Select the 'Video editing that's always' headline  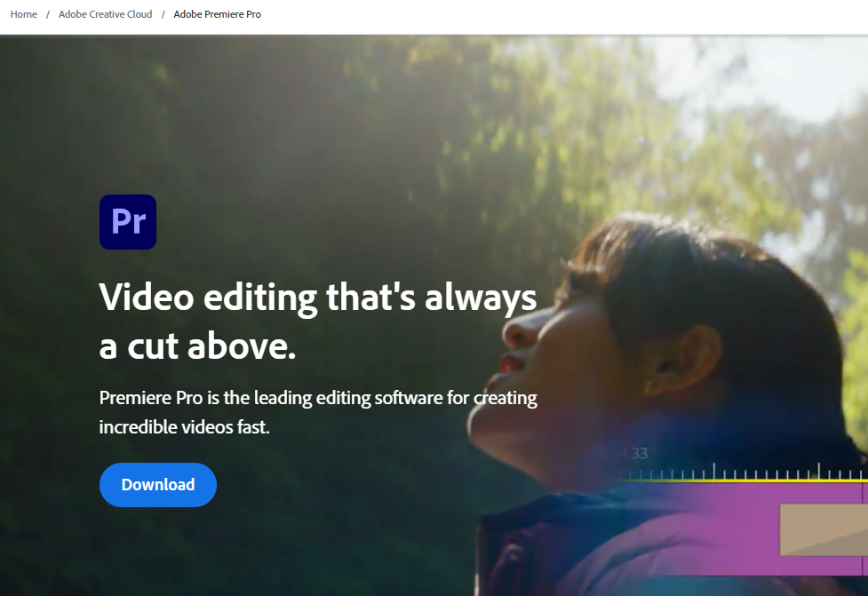pyautogui.click(x=318, y=298)
